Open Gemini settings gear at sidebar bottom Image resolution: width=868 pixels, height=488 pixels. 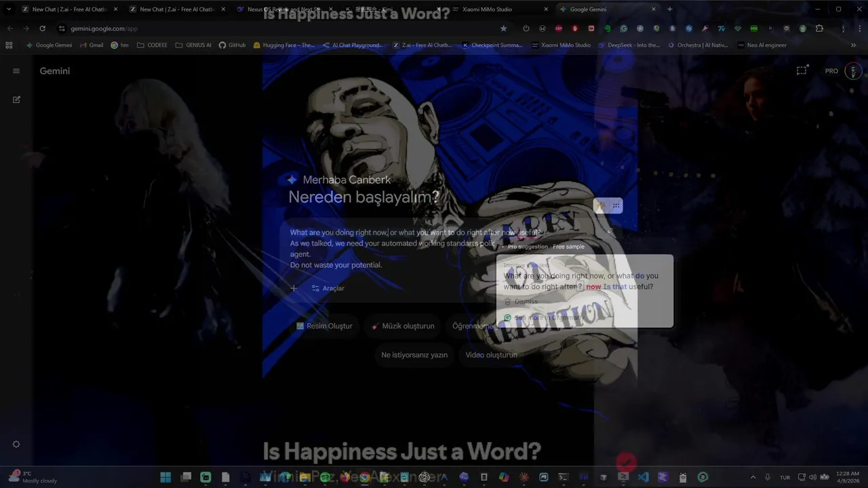click(16, 445)
